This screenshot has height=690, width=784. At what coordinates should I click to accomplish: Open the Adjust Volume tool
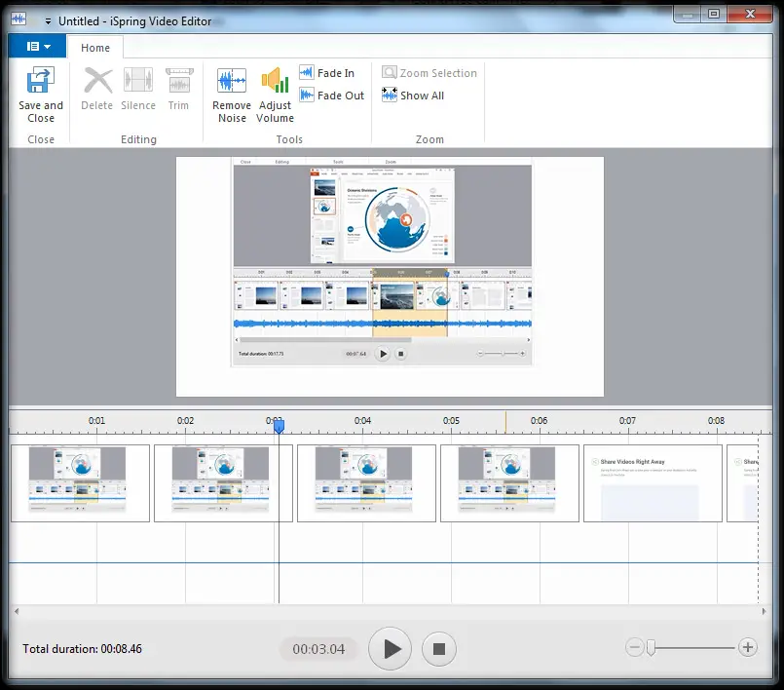tap(275, 82)
